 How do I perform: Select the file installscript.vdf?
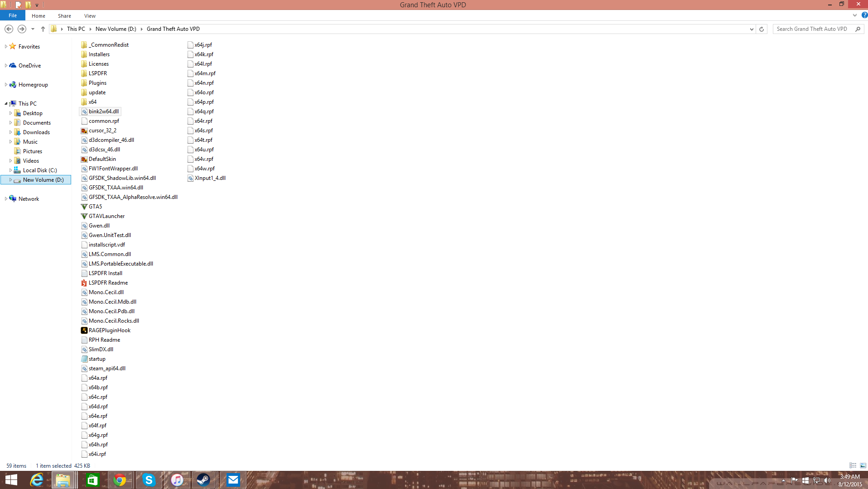(x=103, y=245)
